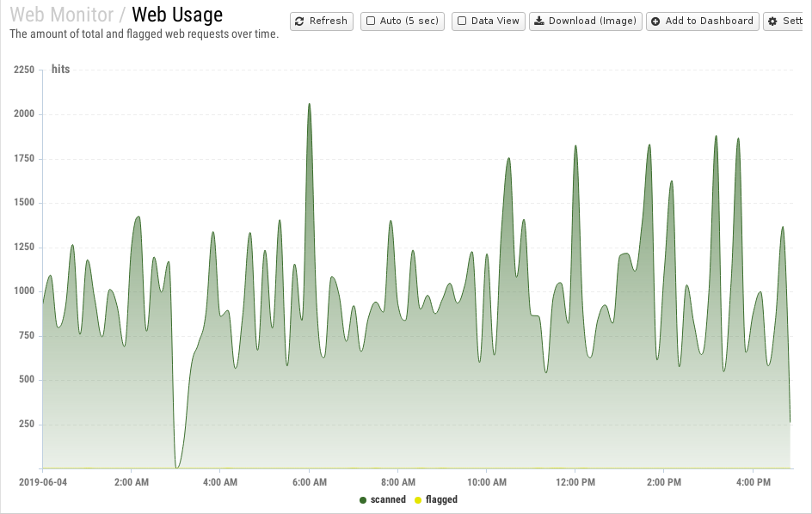Click Add to Dashboard button

tap(703, 21)
